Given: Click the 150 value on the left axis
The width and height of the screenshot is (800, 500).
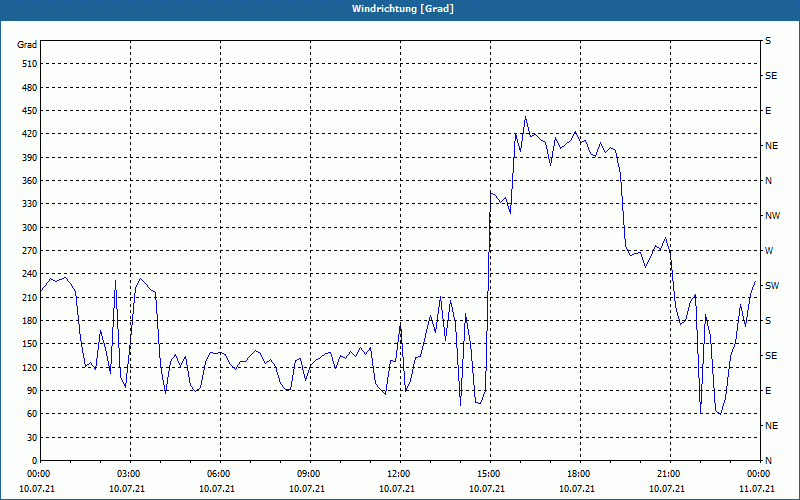Looking at the screenshot, I should tap(30, 344).
